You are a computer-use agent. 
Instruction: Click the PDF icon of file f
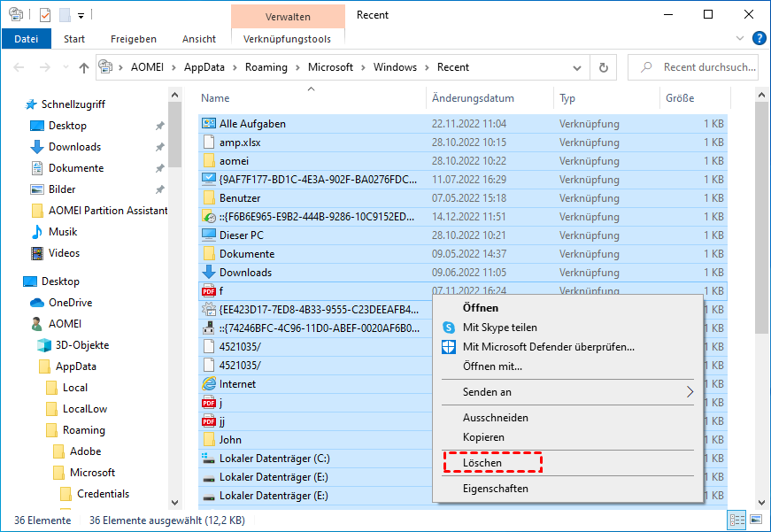(209, 290)
